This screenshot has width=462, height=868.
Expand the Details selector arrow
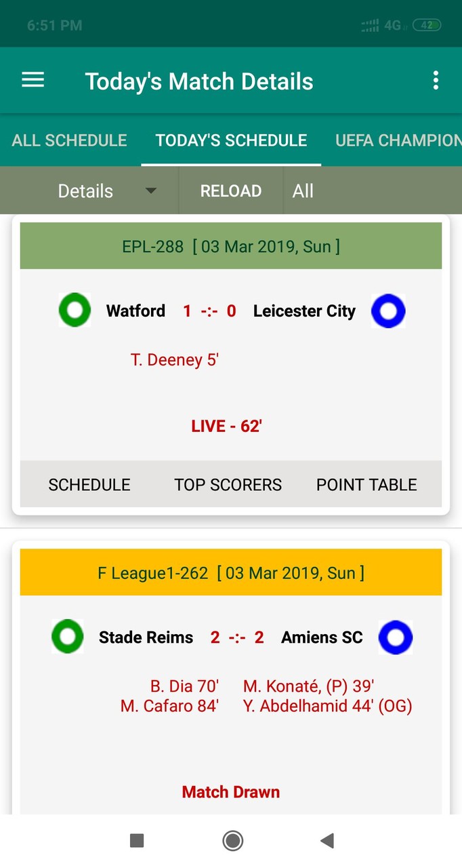(x=150, y=191)
